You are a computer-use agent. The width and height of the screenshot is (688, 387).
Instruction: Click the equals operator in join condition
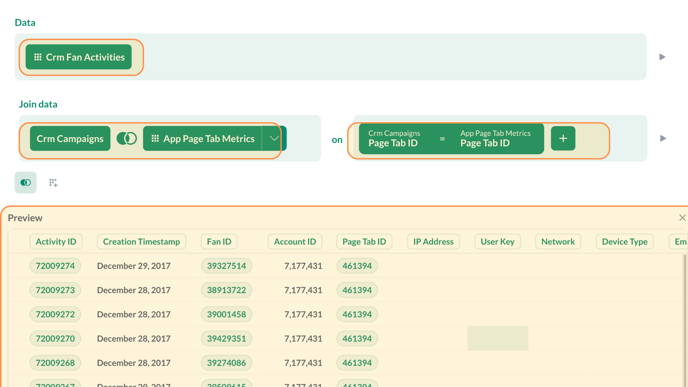point(442,139)
